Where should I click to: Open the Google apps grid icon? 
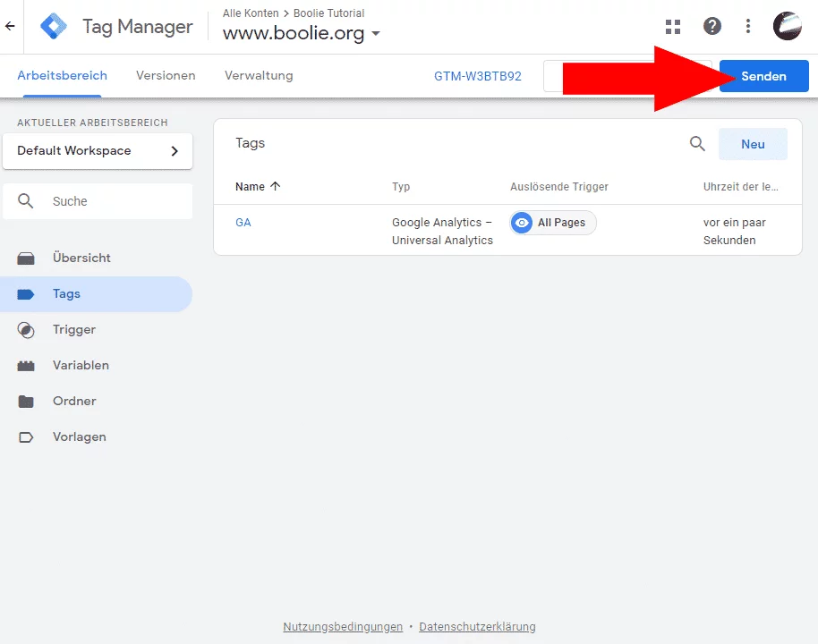tap(673, 26)
